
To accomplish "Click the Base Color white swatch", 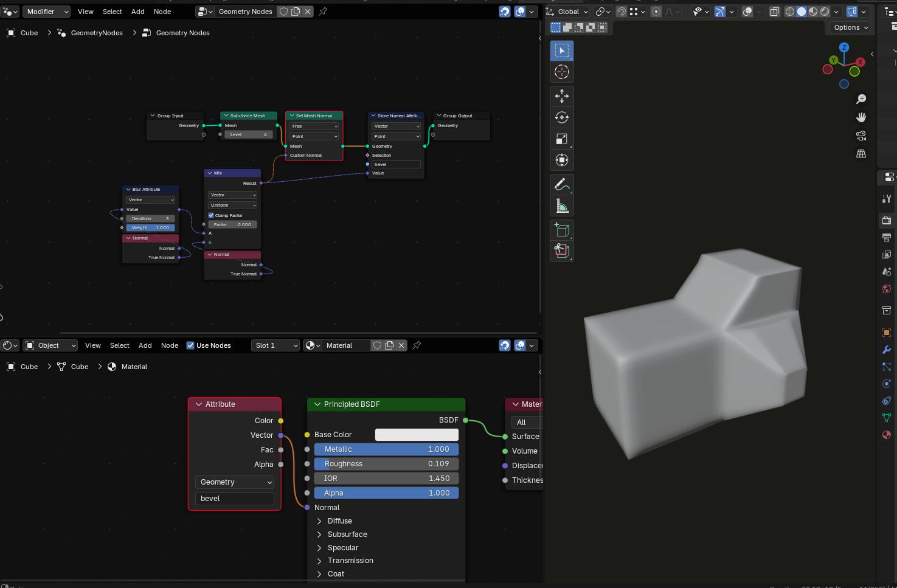I will point(417,435).
